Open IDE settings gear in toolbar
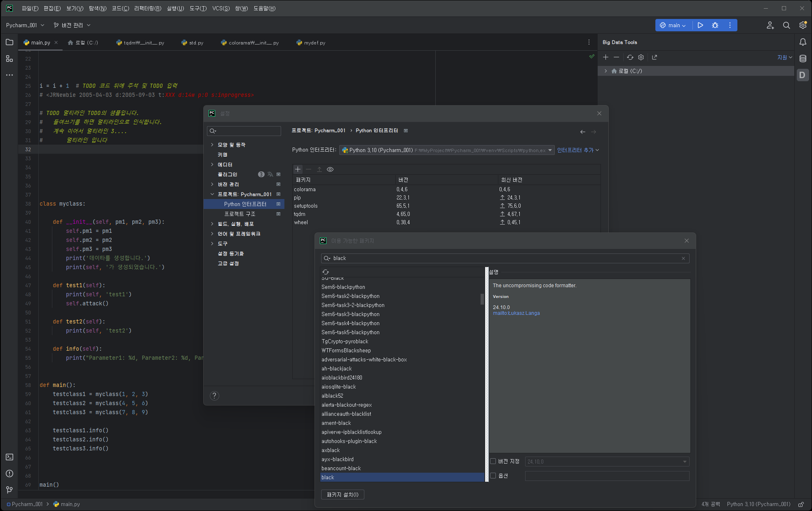The height and width of the screenshot is (511, 812). [803, 25]
